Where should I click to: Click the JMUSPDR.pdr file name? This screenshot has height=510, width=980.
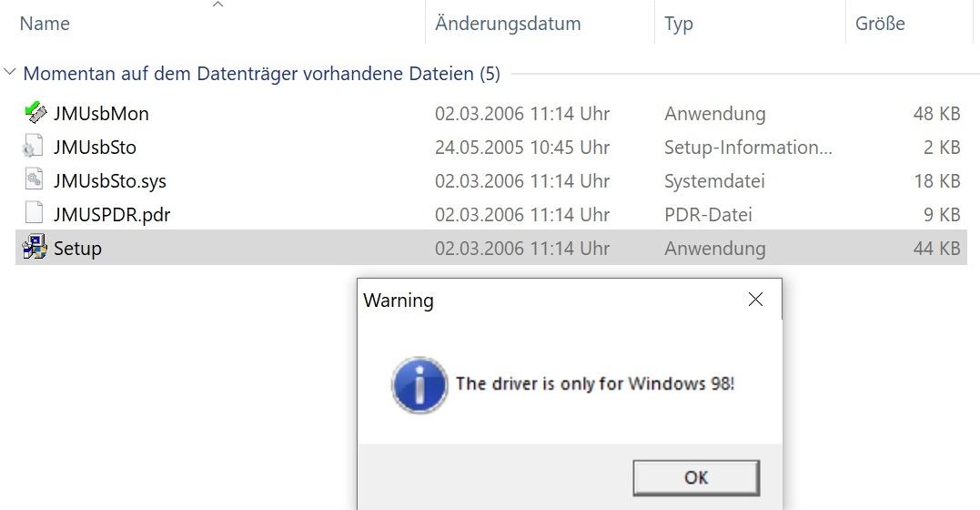pyautogui.click(x=112, y=215)
